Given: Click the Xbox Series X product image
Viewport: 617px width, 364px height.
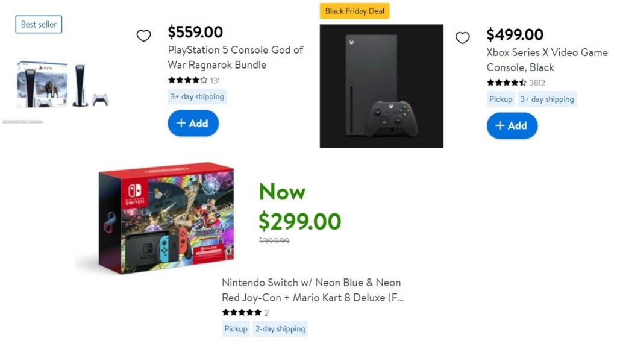Looking at the screenshot, I should point(381,86).
